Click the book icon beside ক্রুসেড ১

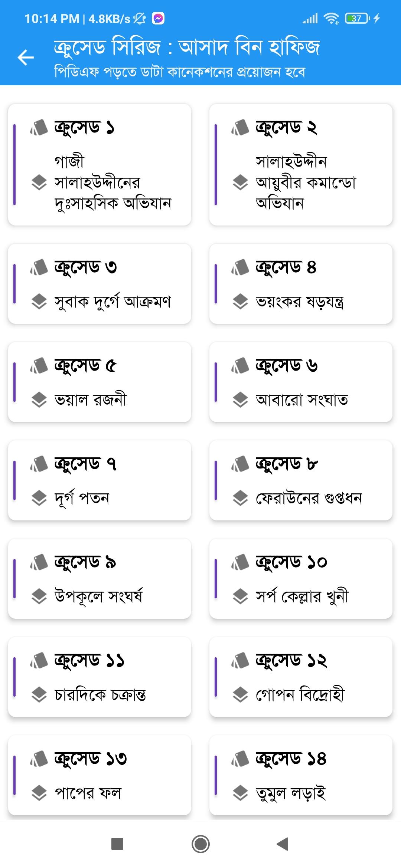39,127
